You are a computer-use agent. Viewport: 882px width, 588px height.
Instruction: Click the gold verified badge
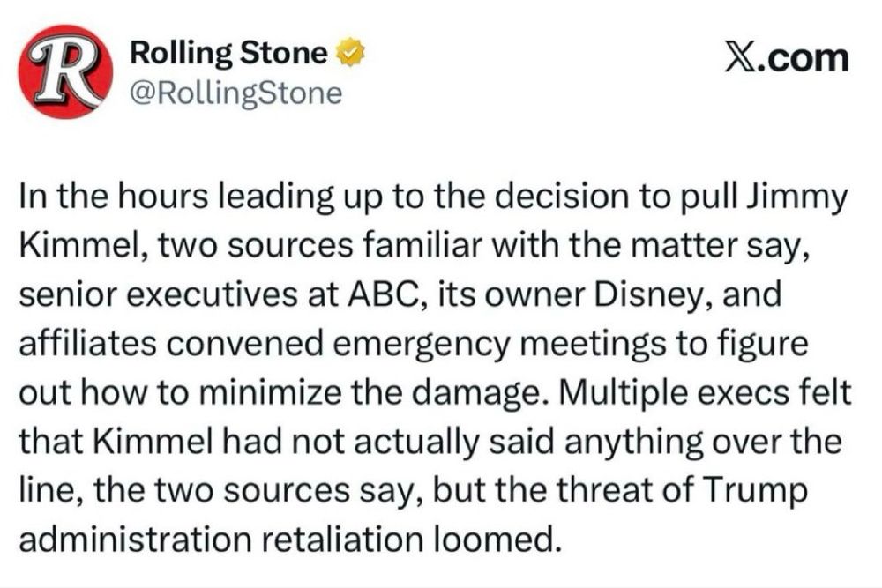pyautogui.click(x=350, y=52)
